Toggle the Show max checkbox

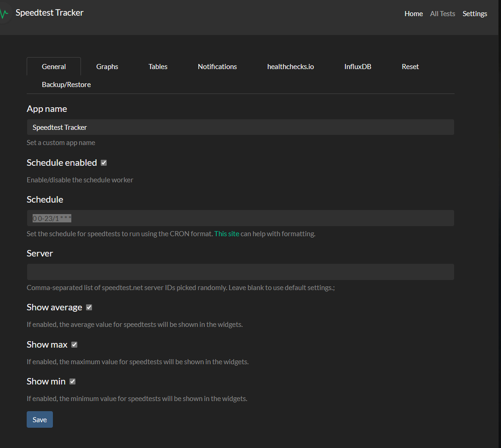[74, 344]
